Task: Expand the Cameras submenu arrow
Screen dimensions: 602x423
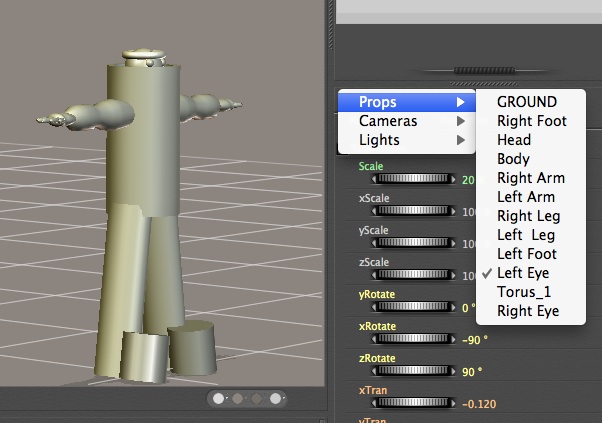Action: tap(461, 121)
